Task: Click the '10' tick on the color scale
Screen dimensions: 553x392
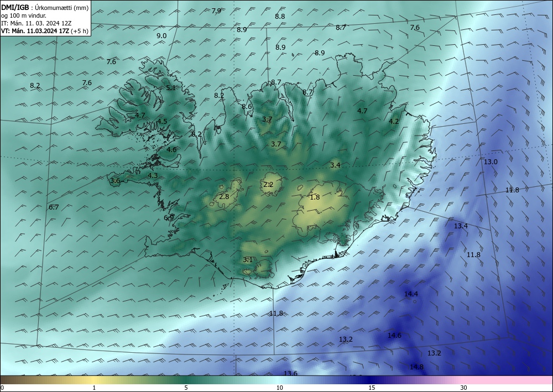Action: pyautogui.click(x=280, y=388)
